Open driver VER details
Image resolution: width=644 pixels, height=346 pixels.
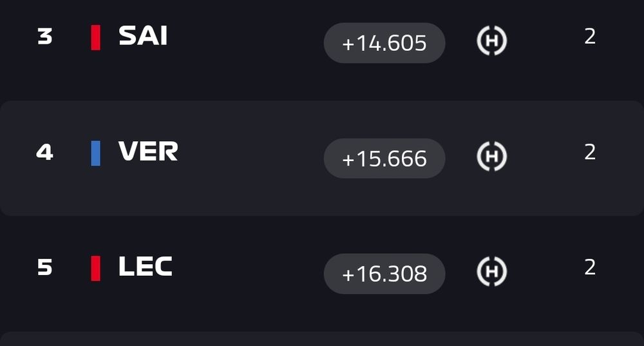[x=148, y=151]
